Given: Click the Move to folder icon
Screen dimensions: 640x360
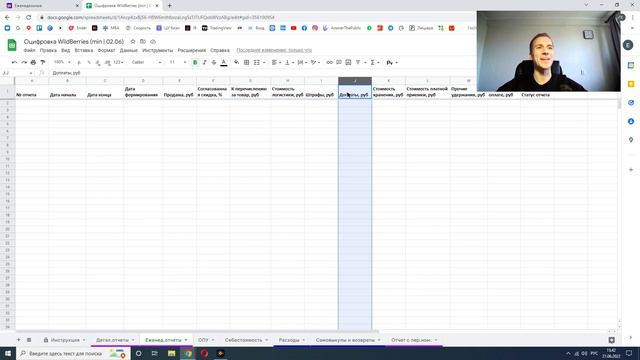Looking at the screenshot, I should tap(142, 42).
